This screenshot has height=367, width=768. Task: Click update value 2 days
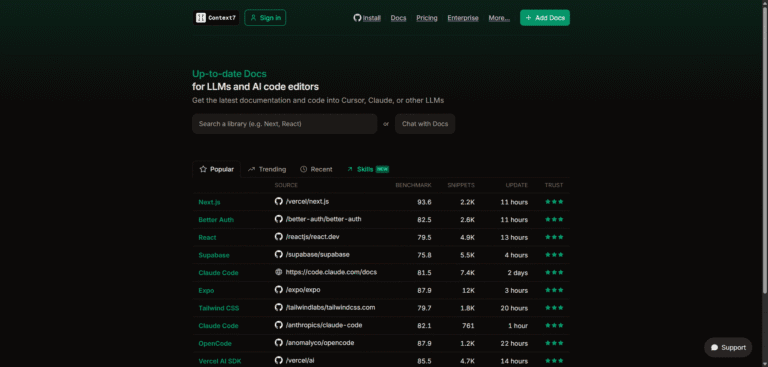click(x=517, y=272)
